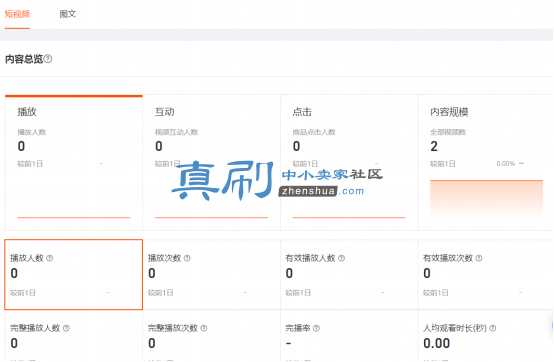Select the 有效播放次数 metric tile
Image resolution: width=554 pixels, height=362 pixels.
[486, 274]
